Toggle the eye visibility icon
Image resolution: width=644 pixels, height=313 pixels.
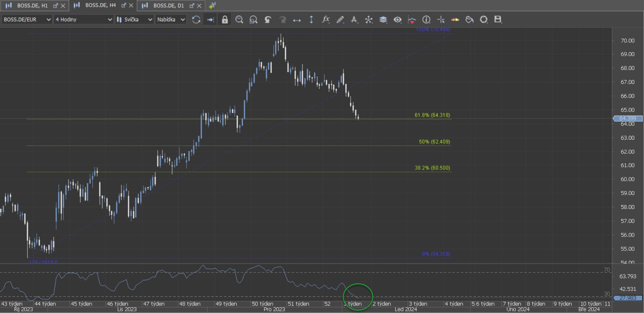397,20
